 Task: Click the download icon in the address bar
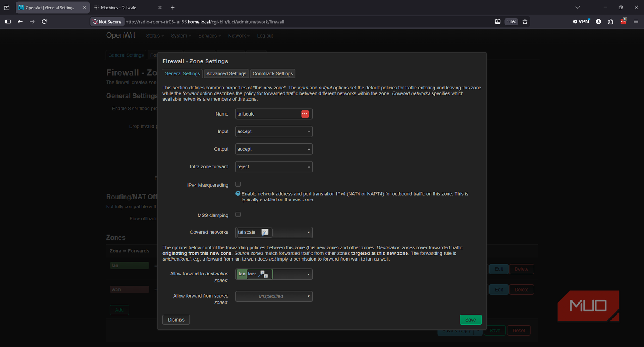point(498,22)
